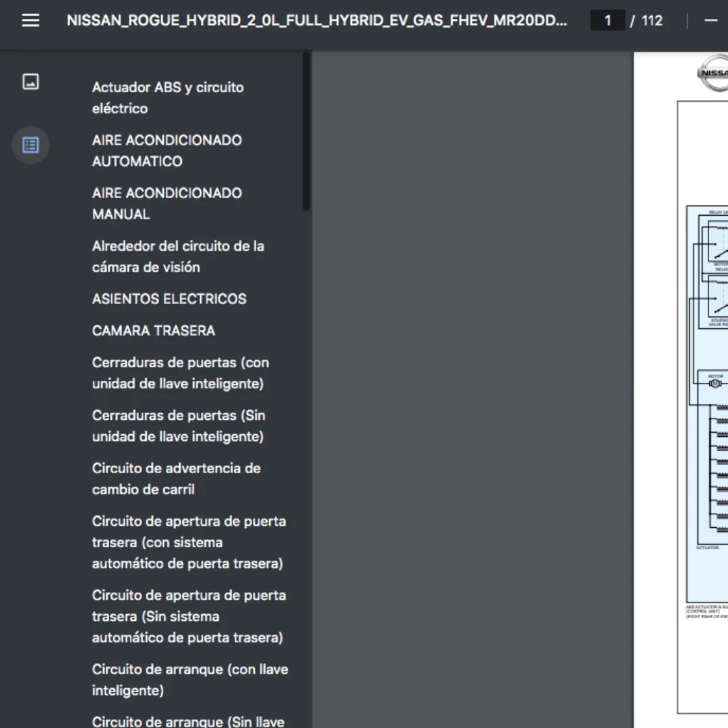Edit the current page number field
This screenshot has height=728, width=728.
coord(607,20)
